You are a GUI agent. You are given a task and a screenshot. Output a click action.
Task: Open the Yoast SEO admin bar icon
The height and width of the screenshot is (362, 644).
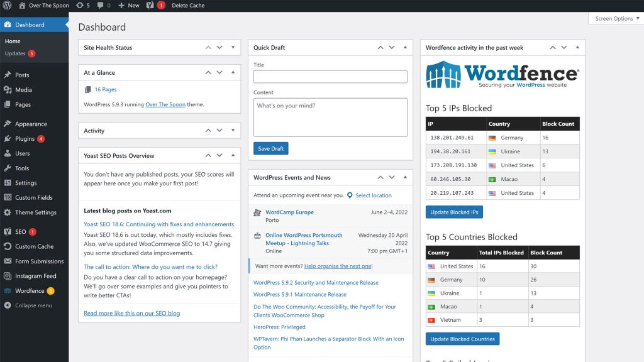point(150,5)
